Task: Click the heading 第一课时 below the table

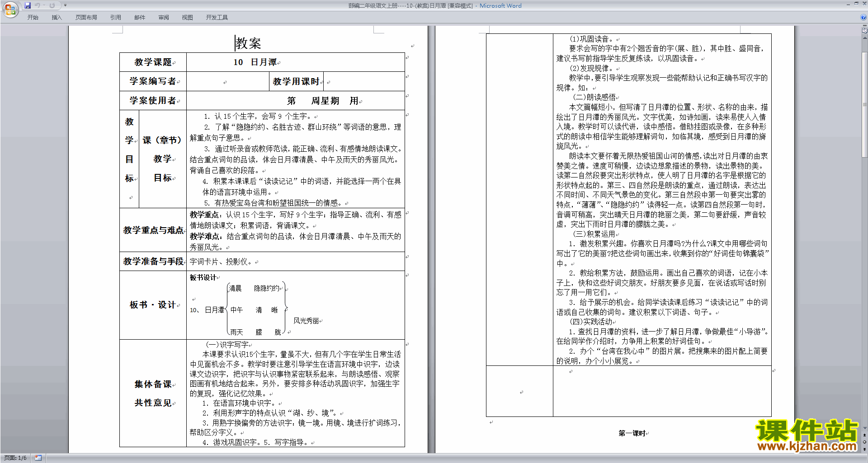Action: click(632, 433)
